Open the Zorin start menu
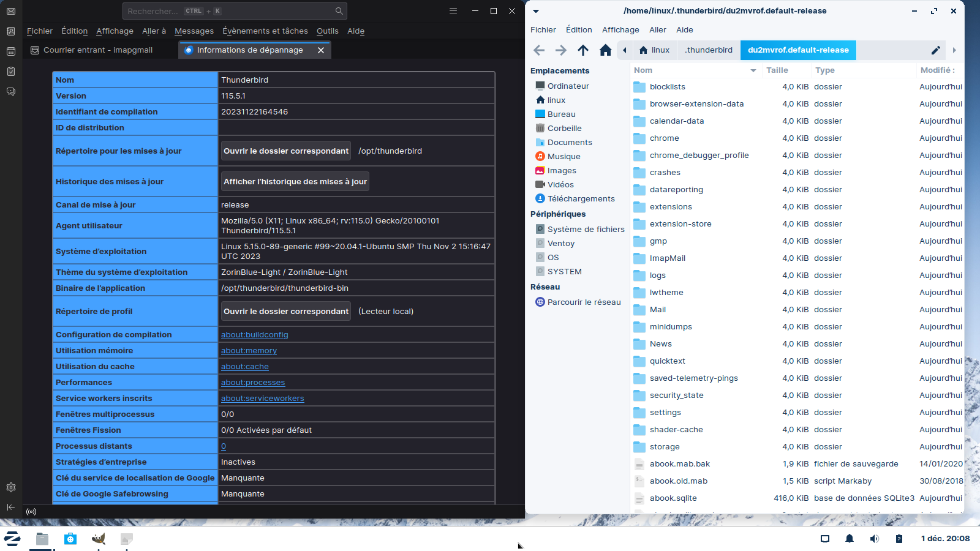 coord(12,539)
